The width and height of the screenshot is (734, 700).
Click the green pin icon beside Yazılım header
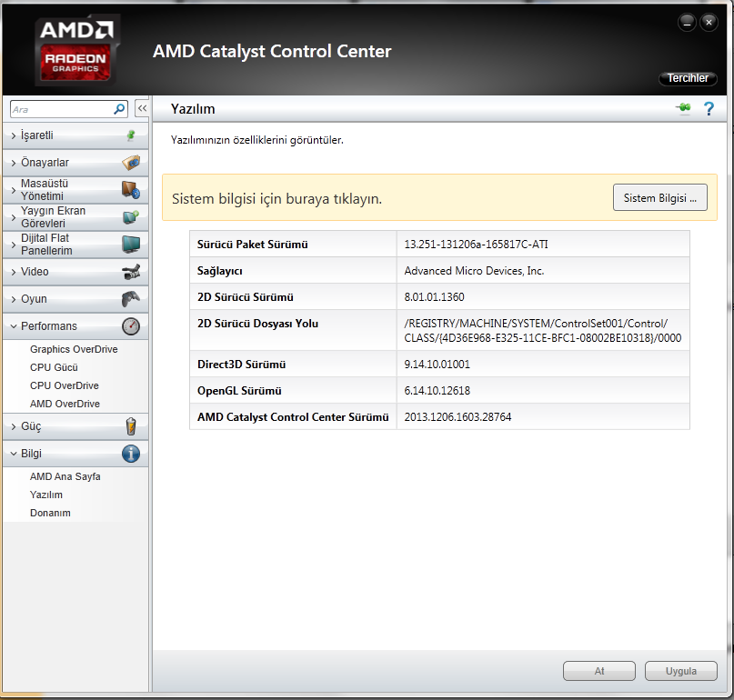(683, 108)
